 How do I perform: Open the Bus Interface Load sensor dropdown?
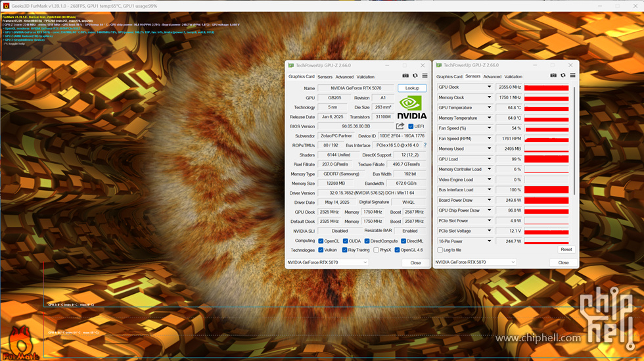pos(489,190)
